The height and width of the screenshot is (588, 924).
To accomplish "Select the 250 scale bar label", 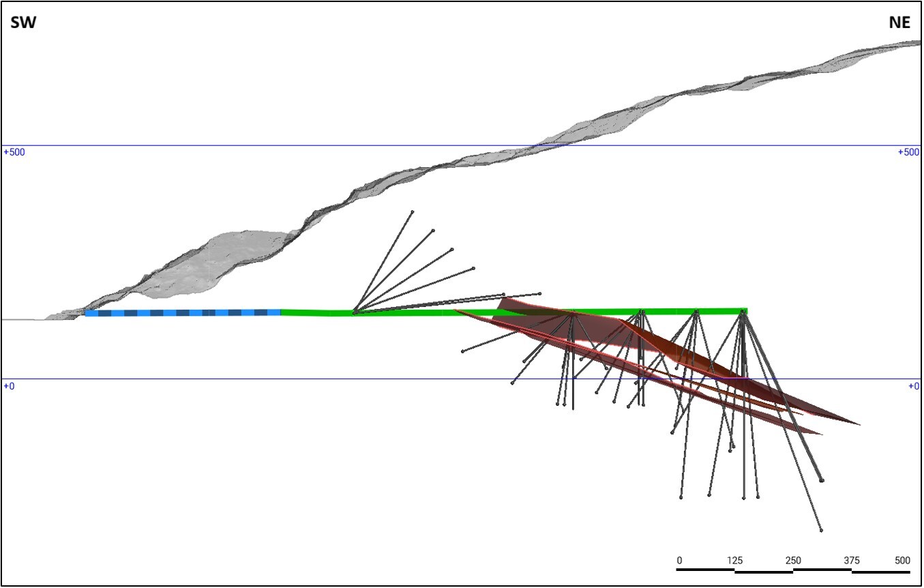I will tap(793, 560).
